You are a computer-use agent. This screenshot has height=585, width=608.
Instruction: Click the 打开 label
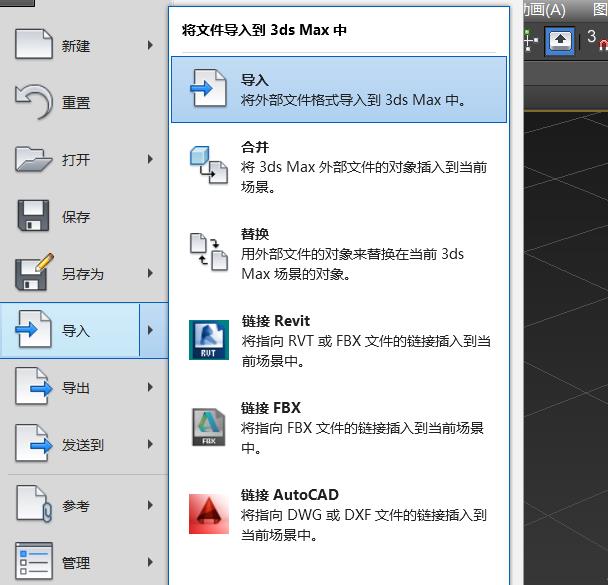[x=76, y=160]
